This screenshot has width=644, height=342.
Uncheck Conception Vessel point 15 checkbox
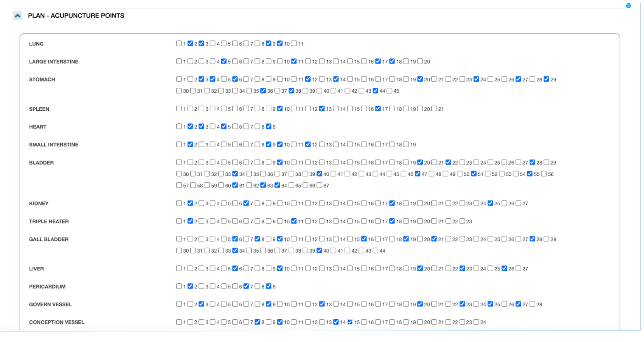coord(350,322)
